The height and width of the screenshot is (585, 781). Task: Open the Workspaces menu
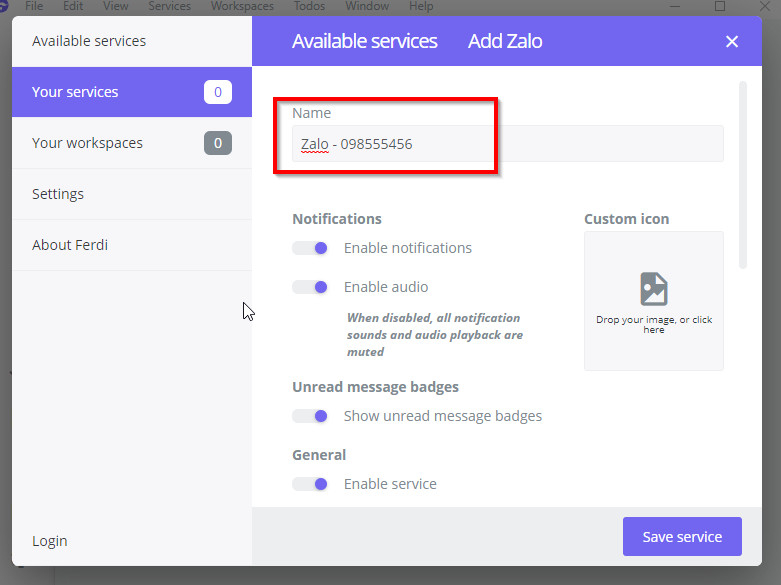tap(242, 6)
